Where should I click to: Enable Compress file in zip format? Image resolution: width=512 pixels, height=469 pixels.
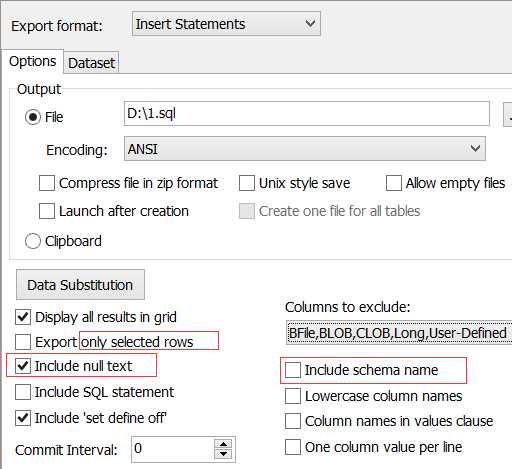tap(47, 183)
